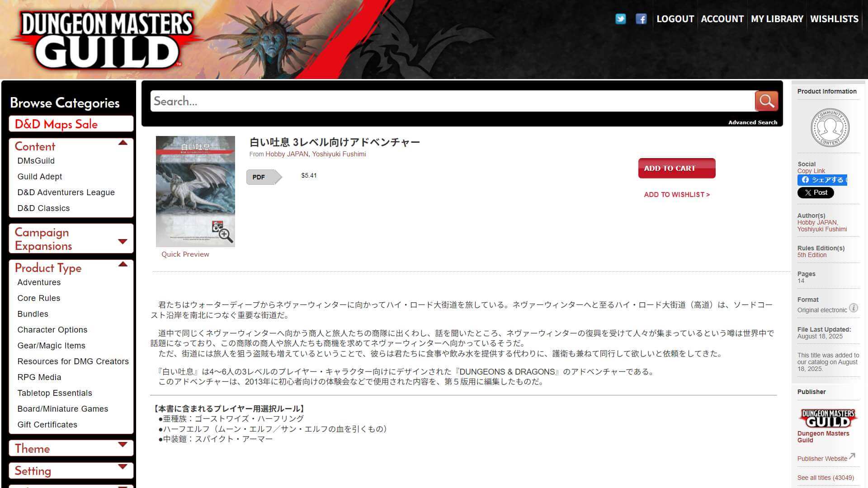The image size is (868, 488).
Task: Open Yoshiyuki Fushimi in Author(s) sidebar
Action: point(822,229)
